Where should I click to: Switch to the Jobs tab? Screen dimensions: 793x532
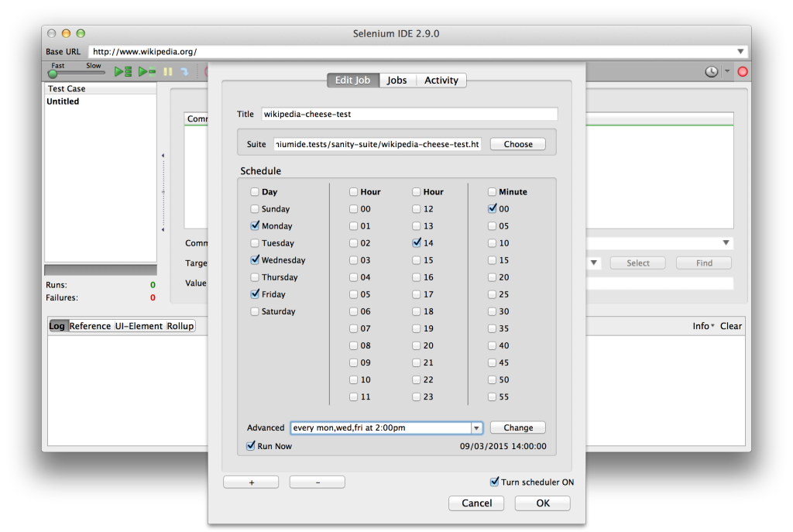pyautogui.click(x=397, y=81)
